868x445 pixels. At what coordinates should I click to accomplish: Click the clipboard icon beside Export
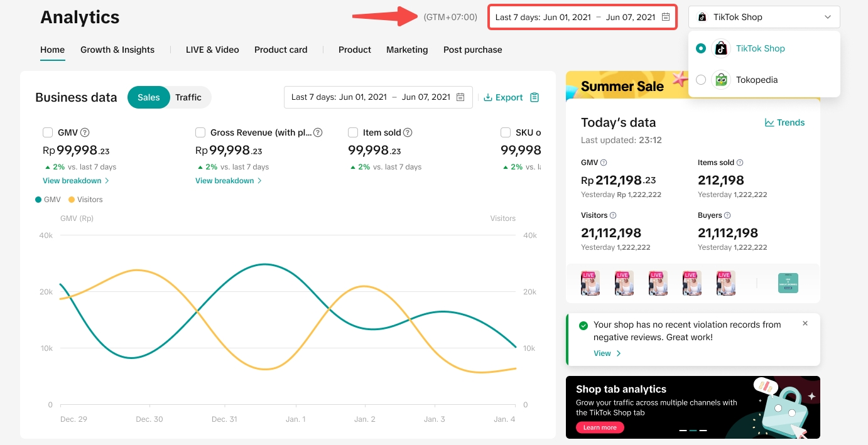(x=534, y=97)
